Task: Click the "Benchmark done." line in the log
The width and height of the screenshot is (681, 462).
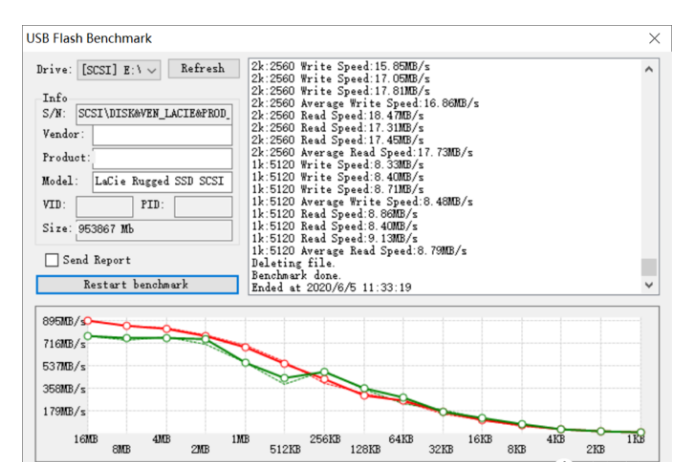Action: (296, 273)
